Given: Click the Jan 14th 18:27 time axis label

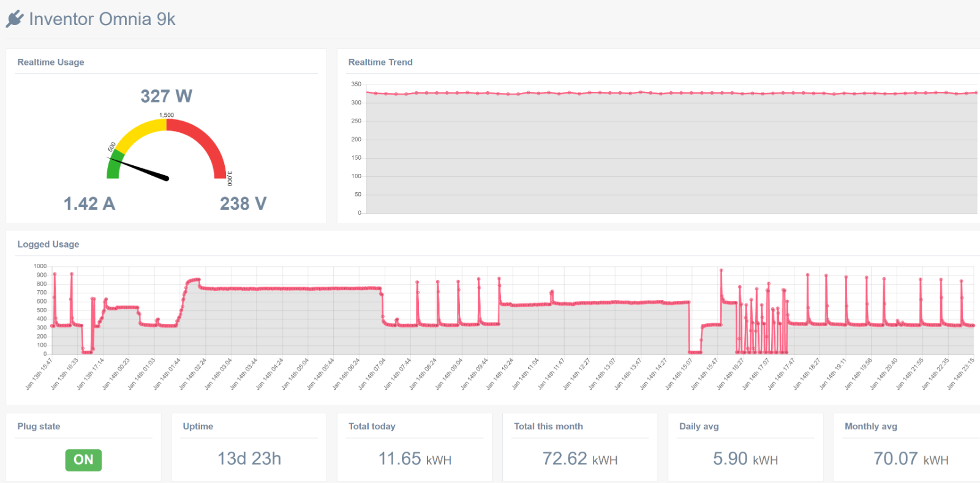Looking at the screenshot, I should (x=808, y=374).
